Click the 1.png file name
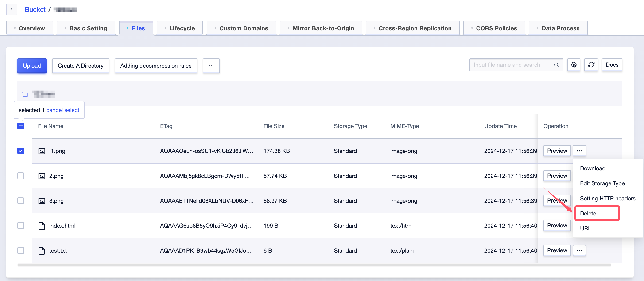 coord(58,151)
